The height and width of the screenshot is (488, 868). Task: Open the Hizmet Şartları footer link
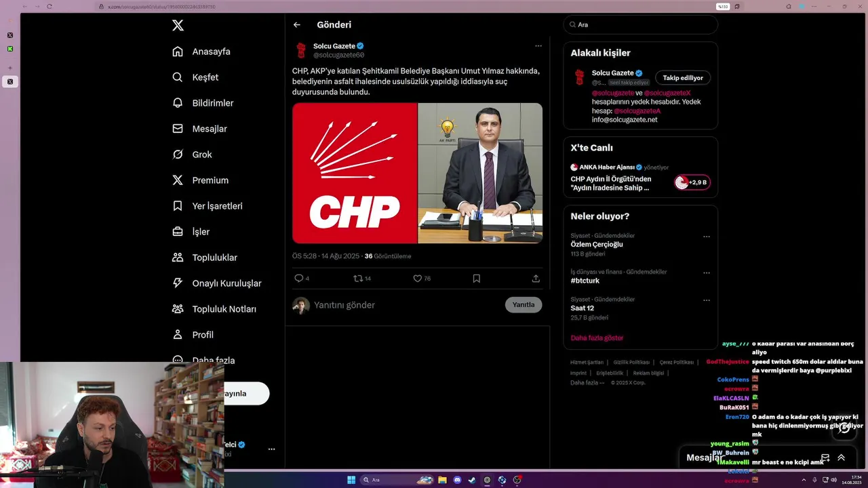click(x=587, y=363)
